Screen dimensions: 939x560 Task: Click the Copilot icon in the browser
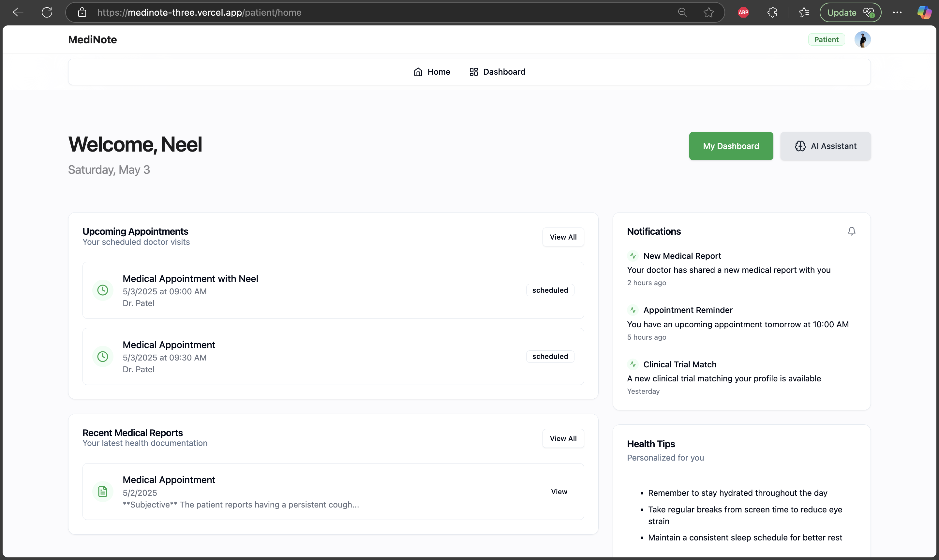(x=924, y=12)
